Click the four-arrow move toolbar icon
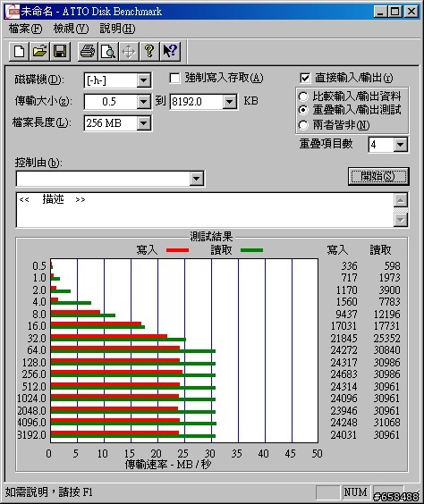Viewport: 424px width, 504px height. 129,51
